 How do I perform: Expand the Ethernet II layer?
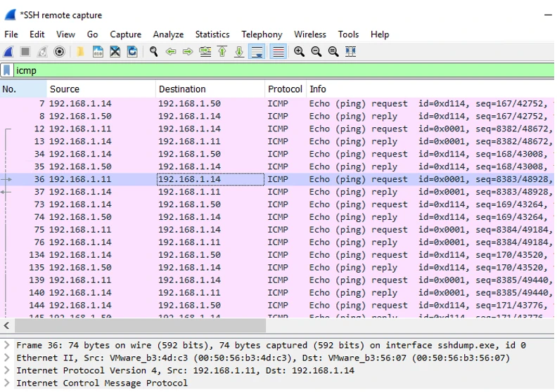(x=7, y=358)
